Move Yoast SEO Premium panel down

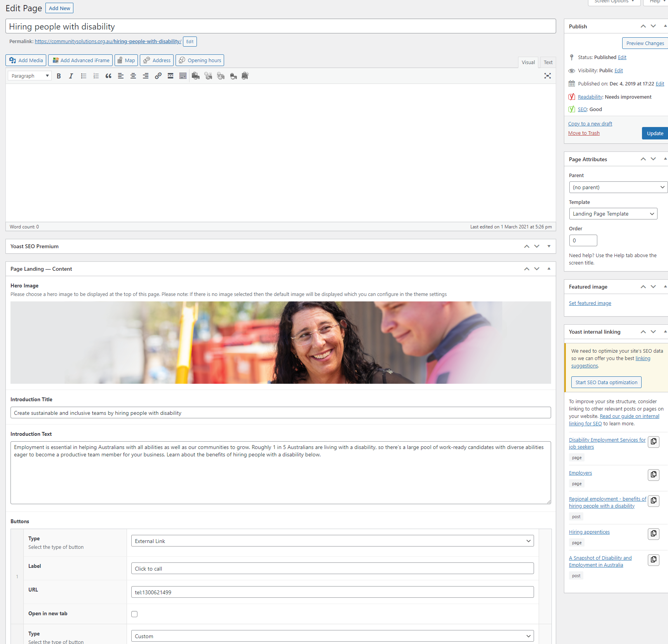(x=537, y=246)
